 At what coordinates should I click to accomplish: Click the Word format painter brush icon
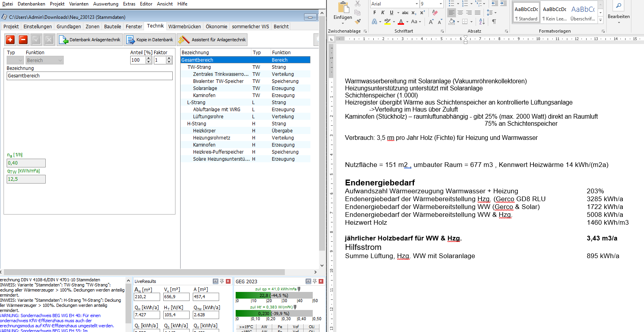358,22
